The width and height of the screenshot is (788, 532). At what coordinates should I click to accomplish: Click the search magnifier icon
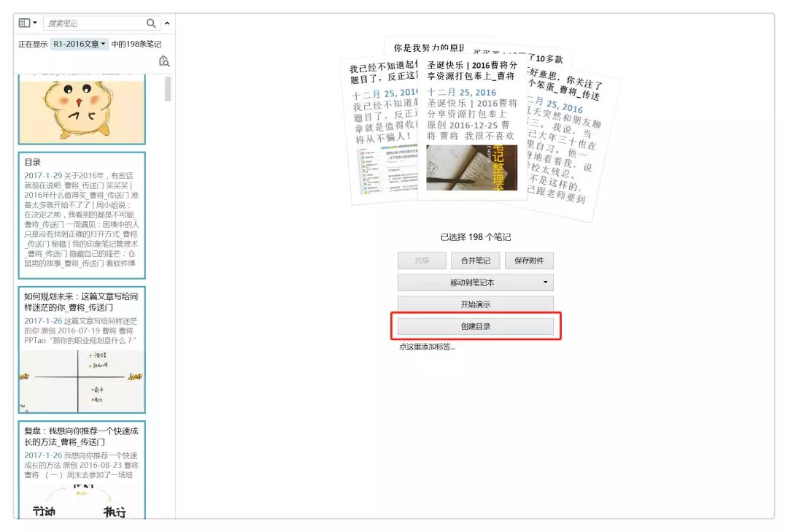point(151,23)
